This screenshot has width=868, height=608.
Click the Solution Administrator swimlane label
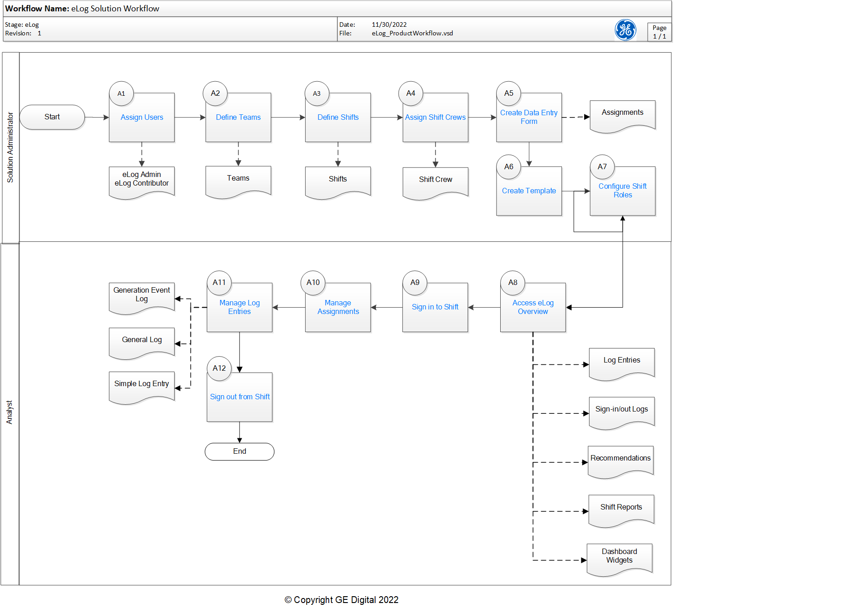point(10,147)
